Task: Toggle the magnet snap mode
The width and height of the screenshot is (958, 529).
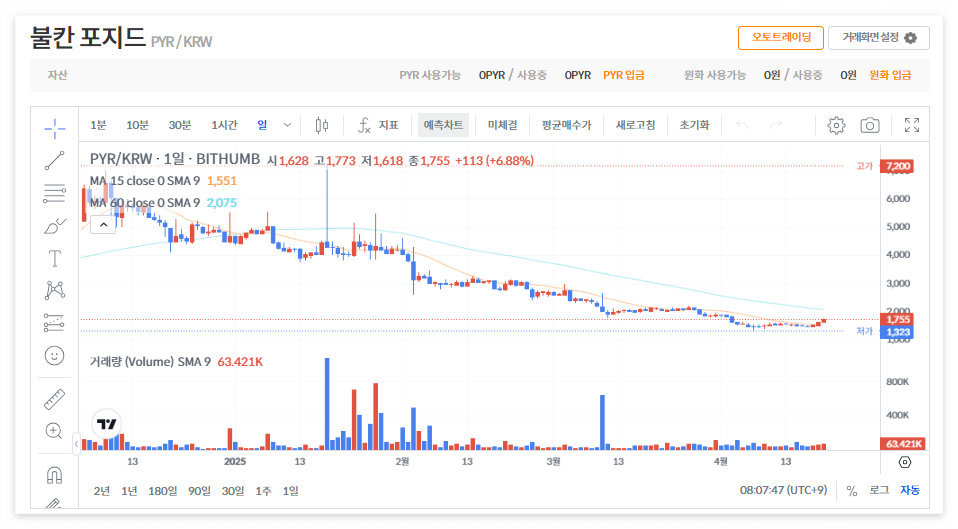Action: point(54,475)
